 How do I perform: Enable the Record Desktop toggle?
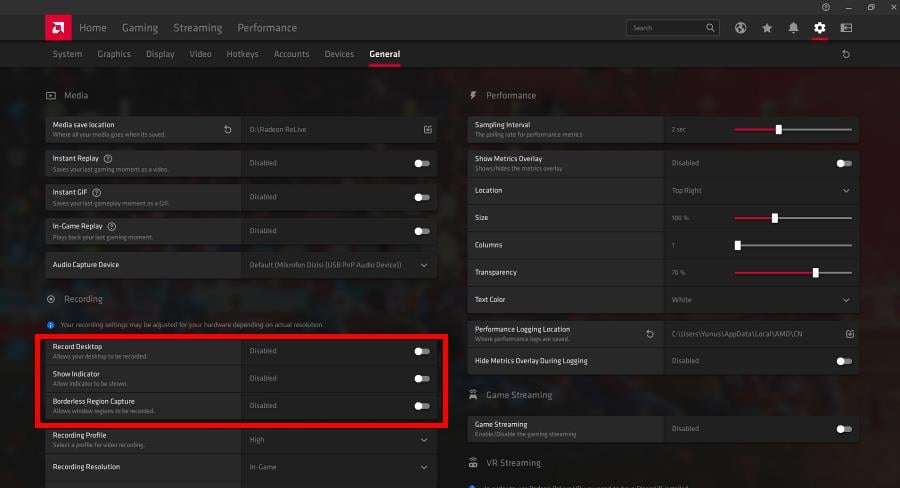coord(422,351)
